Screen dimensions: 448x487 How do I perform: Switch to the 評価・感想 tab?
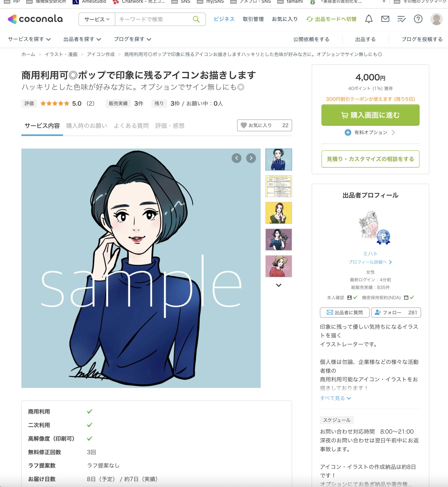[170, 126]
